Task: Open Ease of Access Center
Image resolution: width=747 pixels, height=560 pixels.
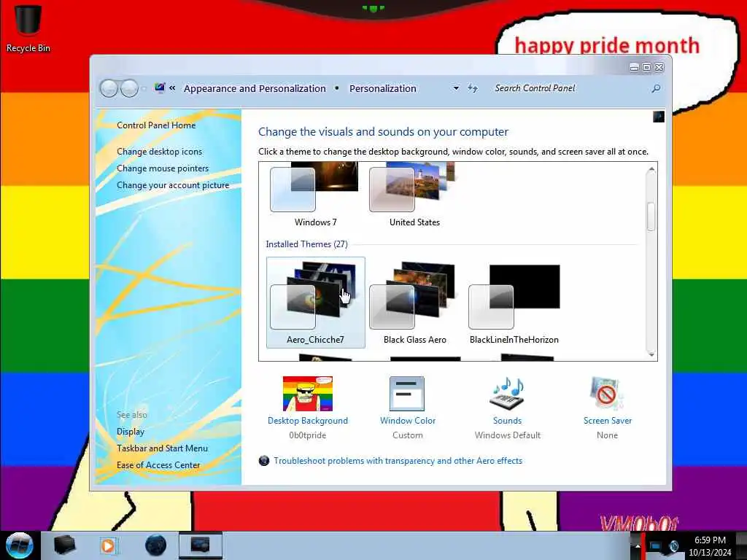Action: (x=158, y=465)
